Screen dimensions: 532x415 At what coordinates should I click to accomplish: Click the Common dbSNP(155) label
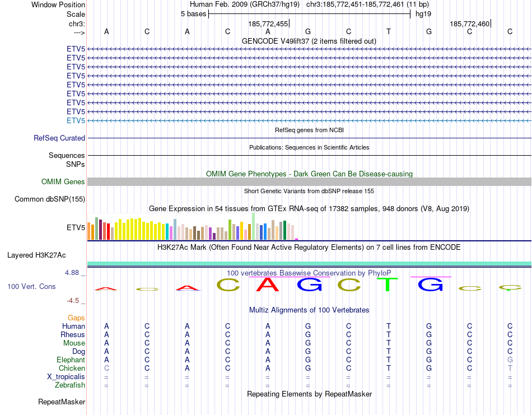(50, 199)
